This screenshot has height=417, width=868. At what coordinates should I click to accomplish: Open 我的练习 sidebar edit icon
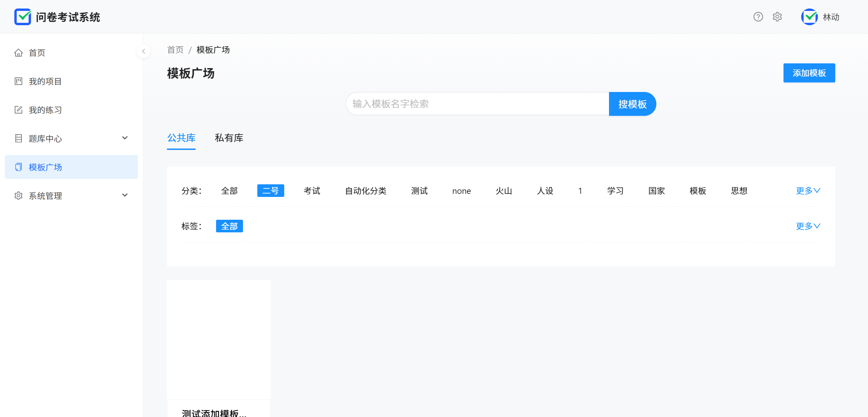(x=18, y=110)
